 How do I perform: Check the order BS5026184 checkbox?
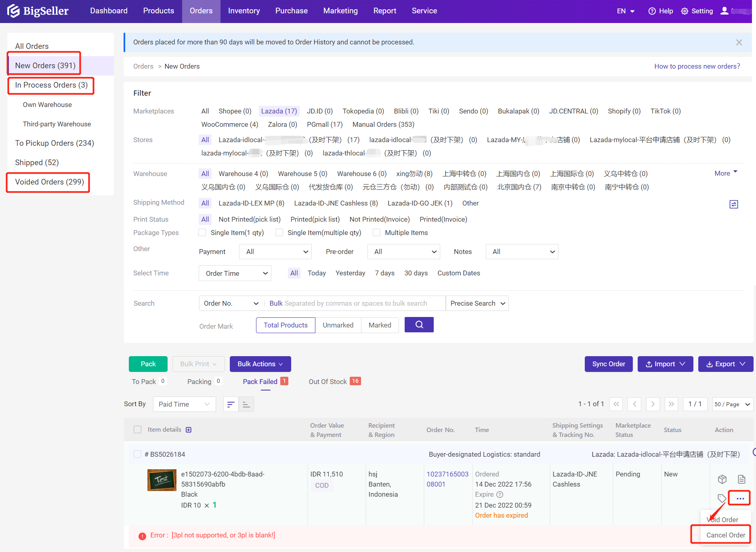pos(138,454)
